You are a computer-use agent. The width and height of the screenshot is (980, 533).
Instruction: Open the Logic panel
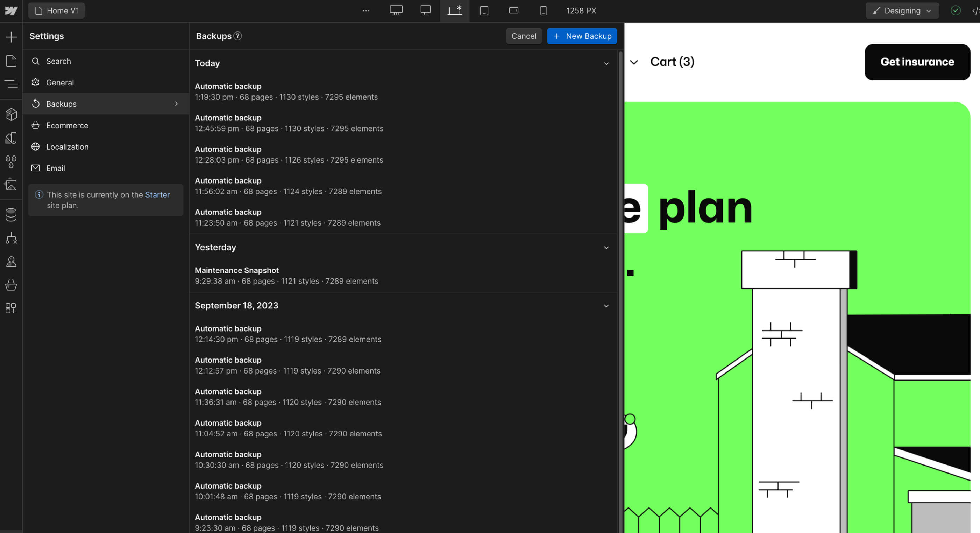(x=11, y=239)
